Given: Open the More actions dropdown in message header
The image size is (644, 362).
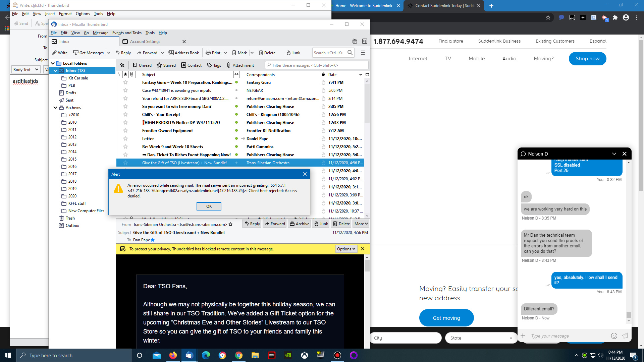Looking at the screenshot, I should pyautogui.click(x=361, y=224).
